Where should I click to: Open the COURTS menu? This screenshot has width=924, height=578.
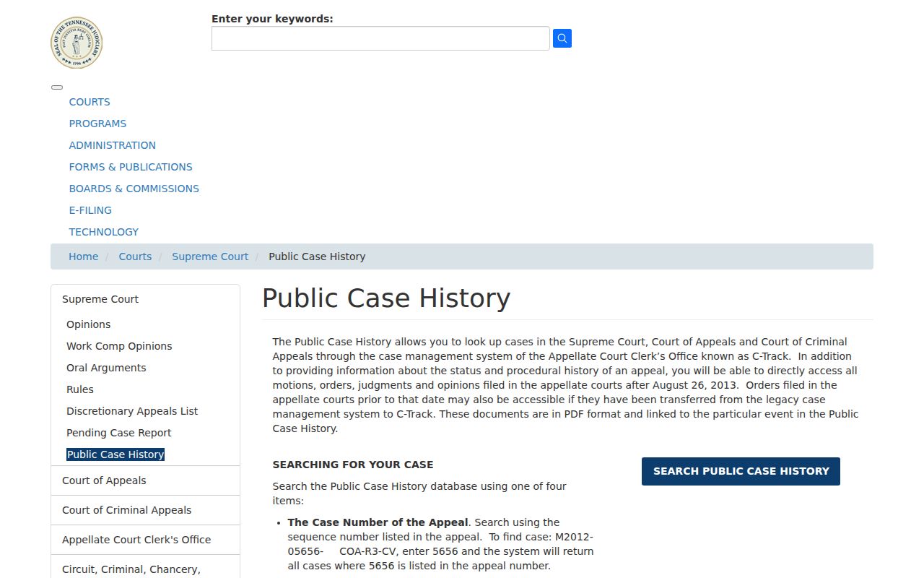tap(90, 102)
